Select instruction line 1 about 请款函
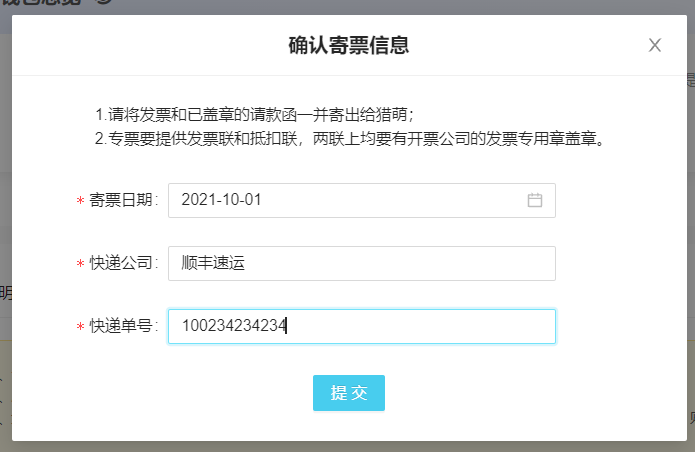Screen dimensions: 695x452 pyautogui.click(x=255, y=115)
